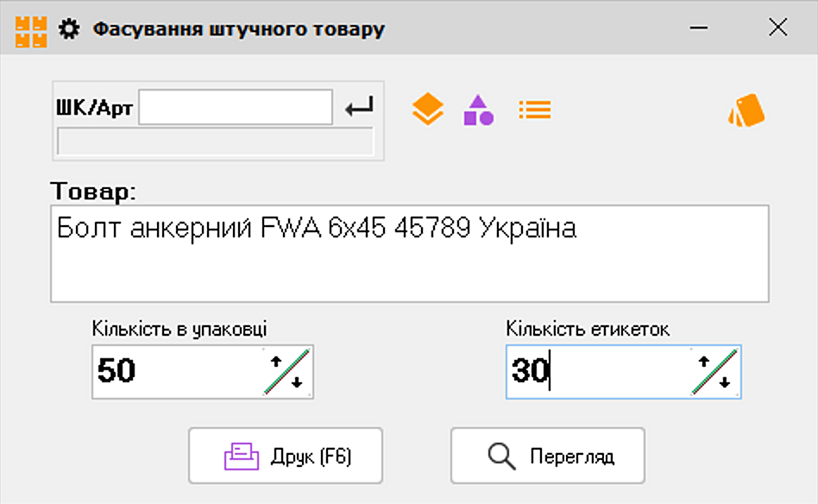Increase Кількість в упаковці with up arrow

click(276, 362)
